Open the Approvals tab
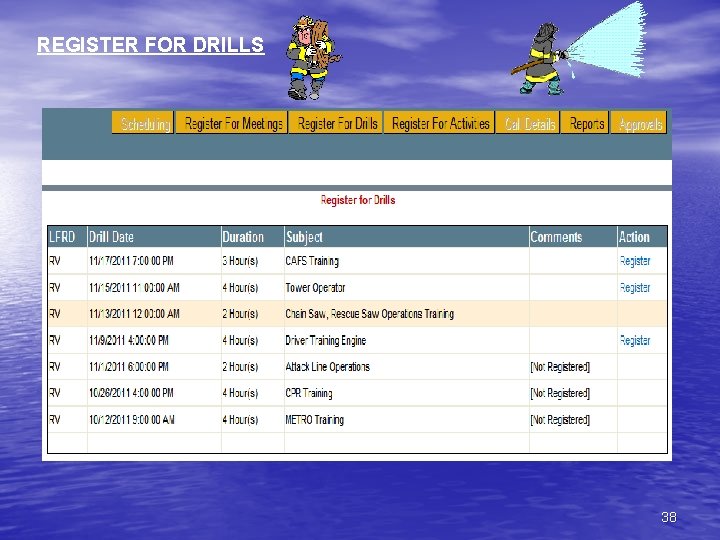Screen dimensions: 720x540 639,123
